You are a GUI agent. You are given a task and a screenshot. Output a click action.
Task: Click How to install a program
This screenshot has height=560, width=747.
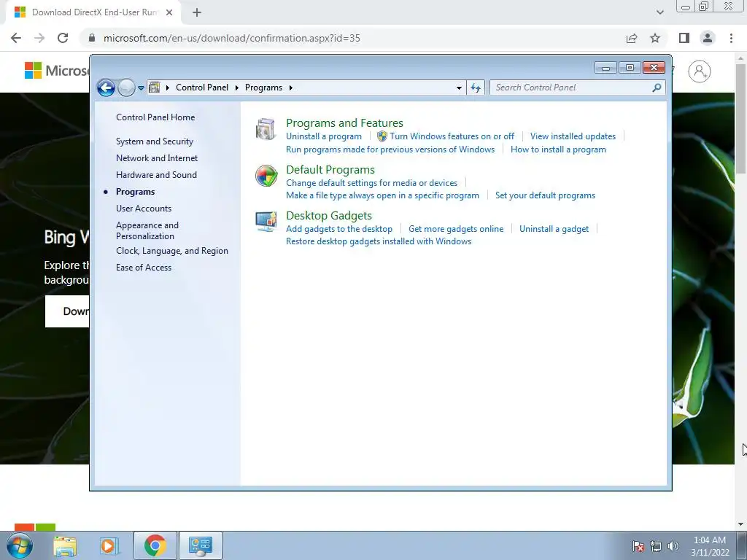click(558, 149)
